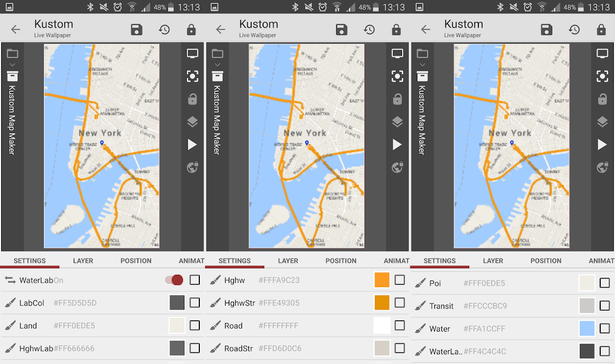Image resolution: width=615 pixels, height=364 pixels.
Task: Expand chevron under folder in left screenshot
Action: [x=13, y=65]
